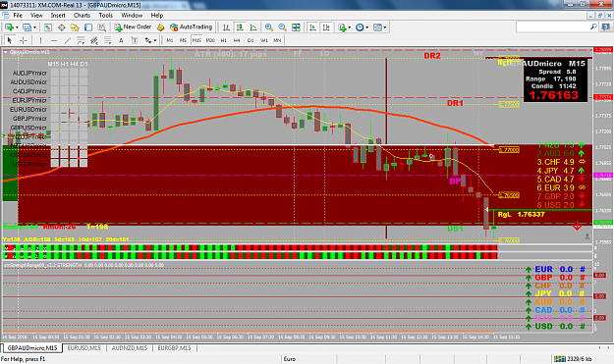The height and width of the screenshot is (364, 614).
Task: Tile the chart windows
Action: pyautogui.click(x=296, y=27)
